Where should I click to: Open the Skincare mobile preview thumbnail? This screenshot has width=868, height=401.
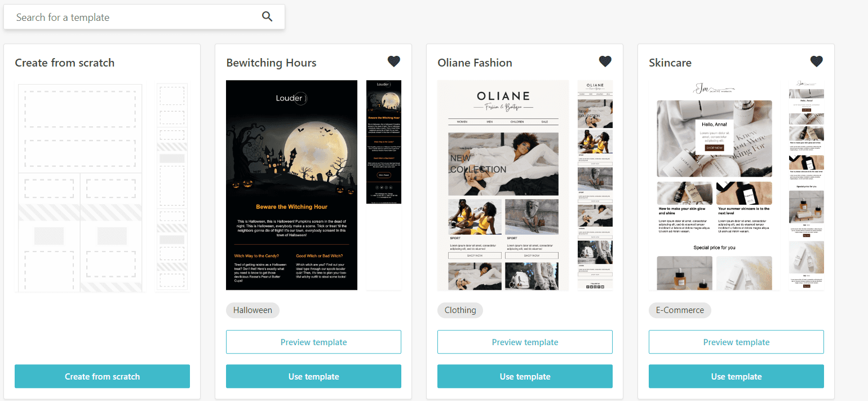807,185
